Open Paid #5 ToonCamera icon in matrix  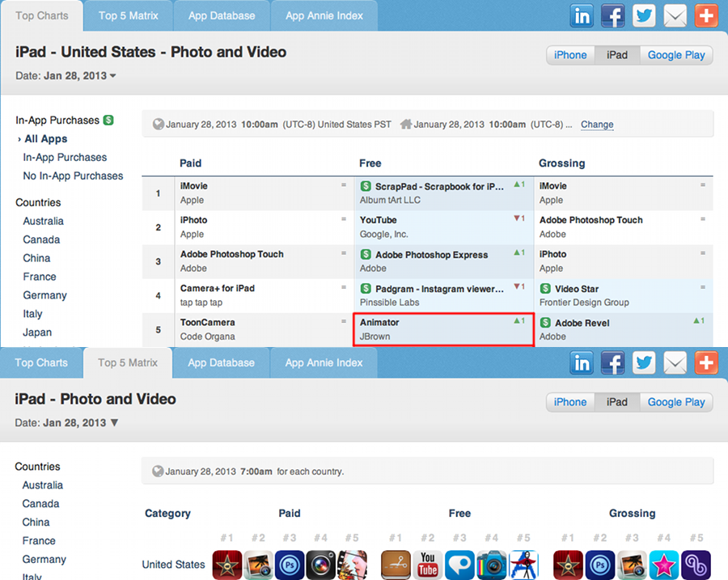point(352,565)
